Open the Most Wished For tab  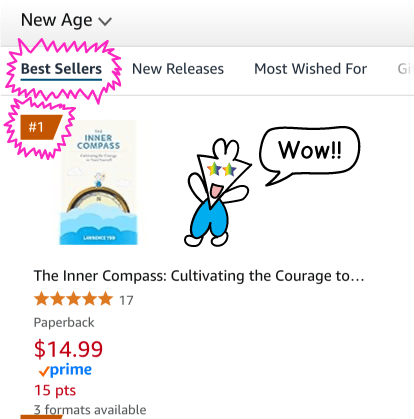tap(310, 69)
